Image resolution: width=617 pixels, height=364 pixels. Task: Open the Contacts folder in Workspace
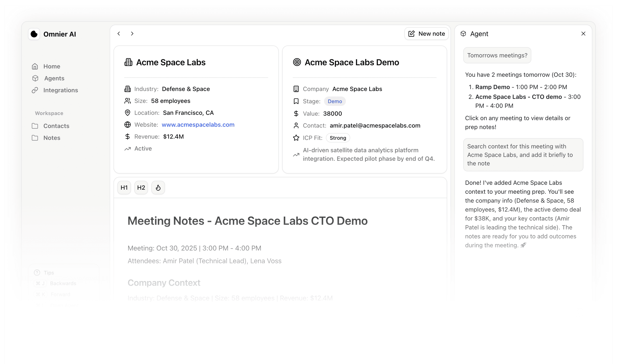[x=56, y=126]
